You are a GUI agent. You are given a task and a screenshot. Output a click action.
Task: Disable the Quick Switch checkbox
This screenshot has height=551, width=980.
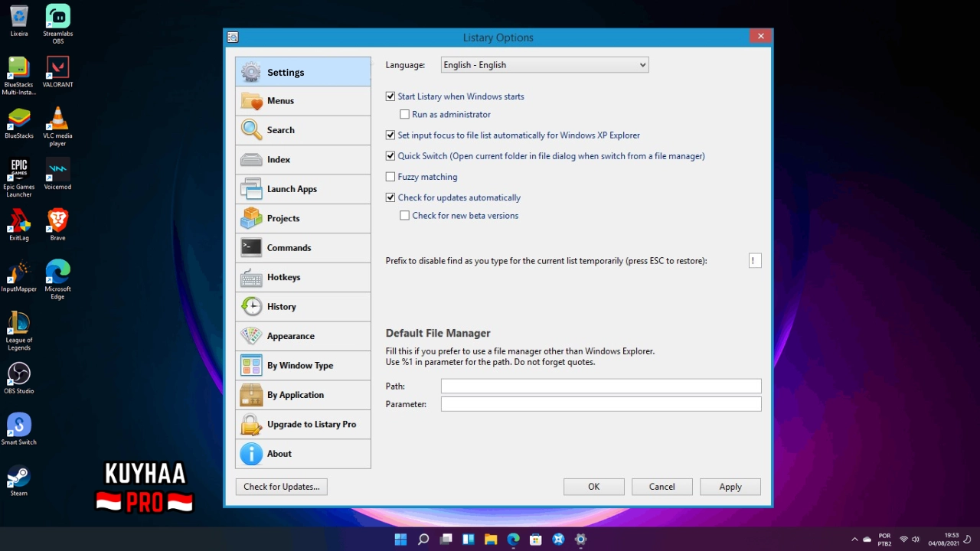click(x=390, y=155)
